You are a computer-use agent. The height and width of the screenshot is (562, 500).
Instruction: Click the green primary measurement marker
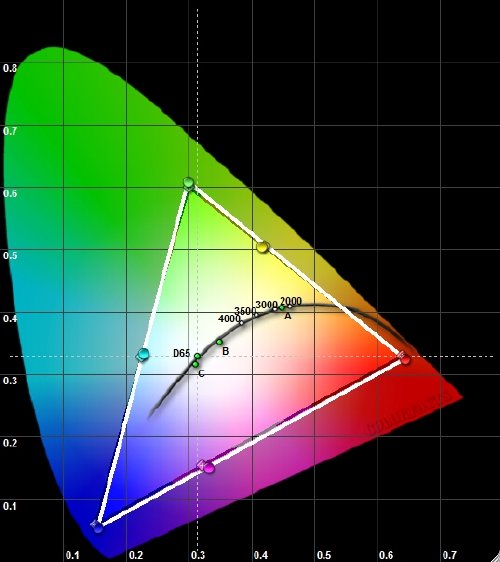click(x=189, y=183)
